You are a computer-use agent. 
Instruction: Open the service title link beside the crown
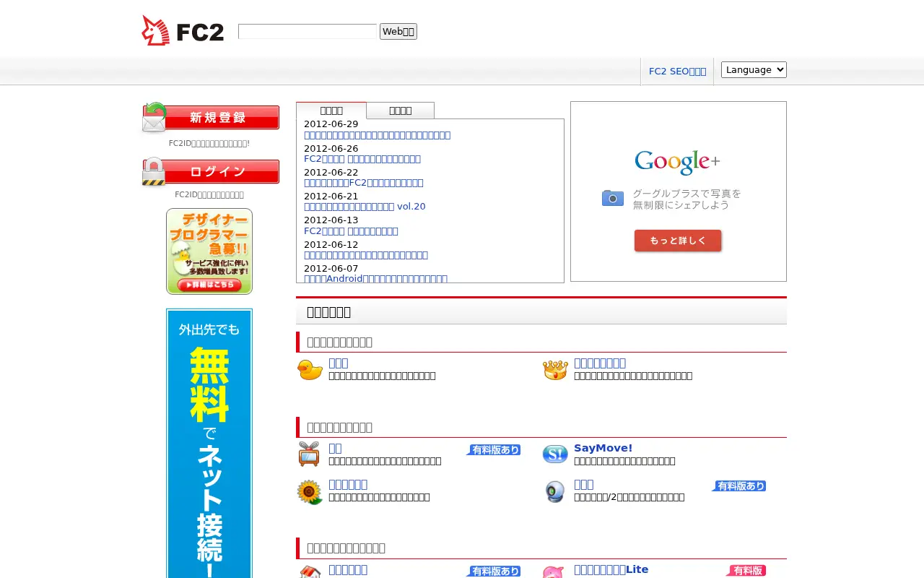click(600, 363)
